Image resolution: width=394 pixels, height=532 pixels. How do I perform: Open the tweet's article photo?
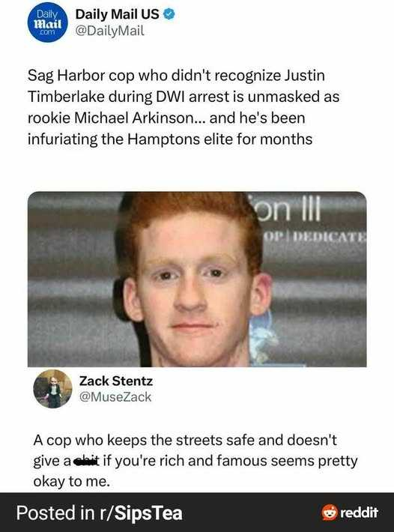pyautogui.click(x=197, y=279)
